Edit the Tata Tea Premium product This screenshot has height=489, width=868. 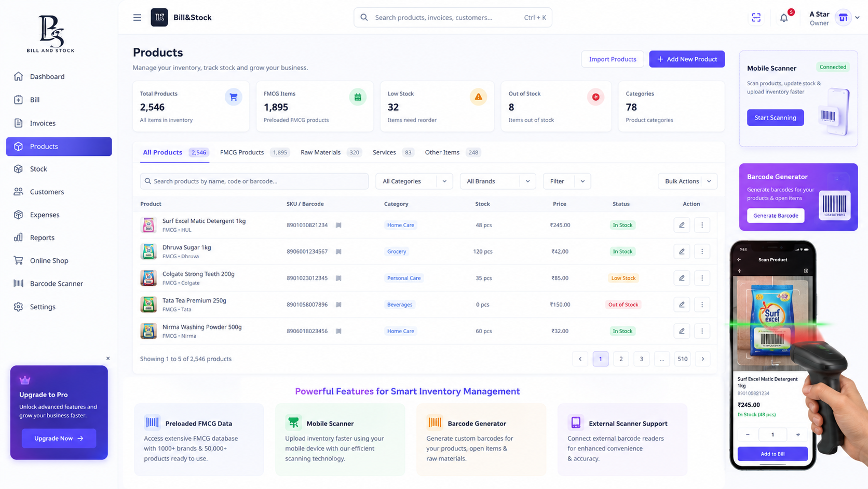(x=682, y=305)
